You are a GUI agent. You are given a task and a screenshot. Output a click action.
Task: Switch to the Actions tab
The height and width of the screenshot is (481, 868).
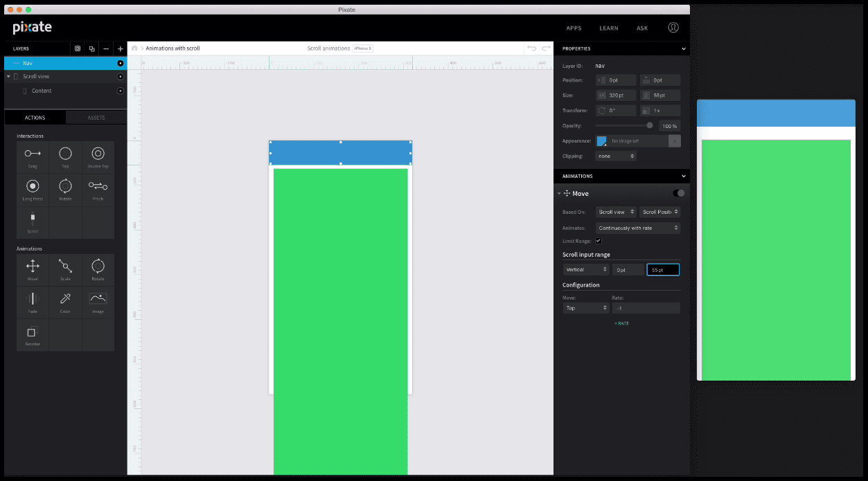click(35, 118)
